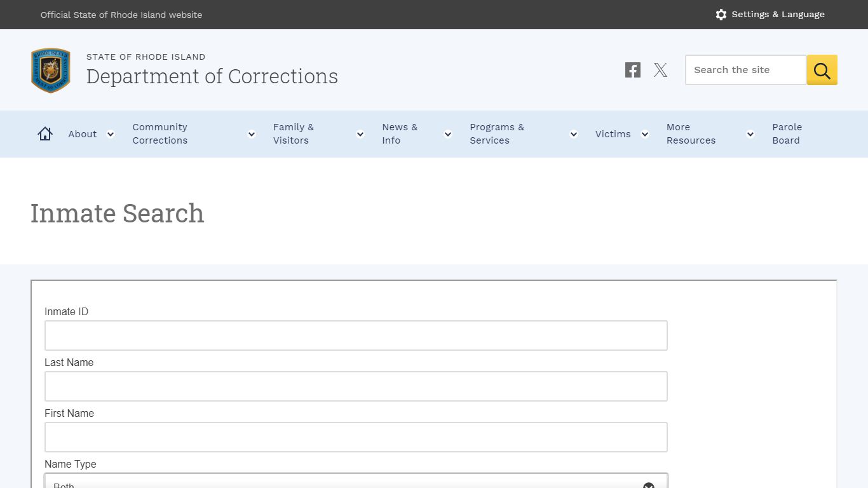Open the Community Corrections menu item
868x488 pixels.
[160, 134]
